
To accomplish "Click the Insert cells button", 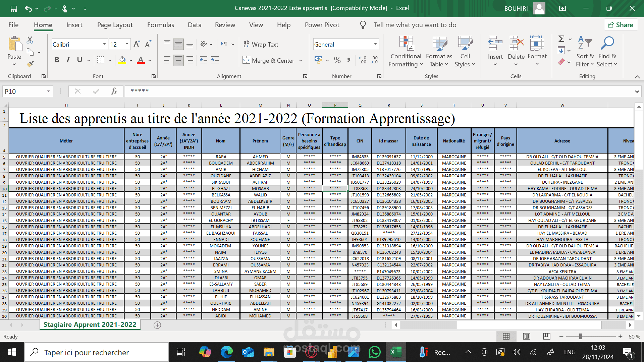I will coord(495,51).
